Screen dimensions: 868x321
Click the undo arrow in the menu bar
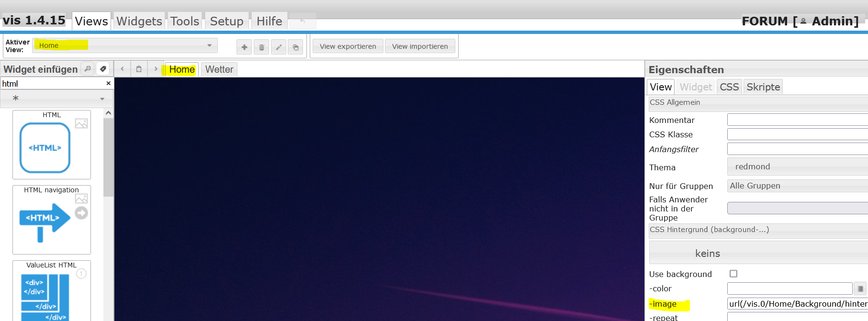click(303, 21)
